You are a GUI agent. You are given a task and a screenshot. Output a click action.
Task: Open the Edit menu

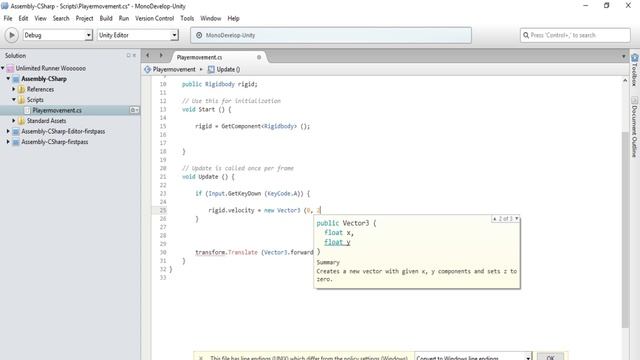pyautogui.click(x=23, y=18)
